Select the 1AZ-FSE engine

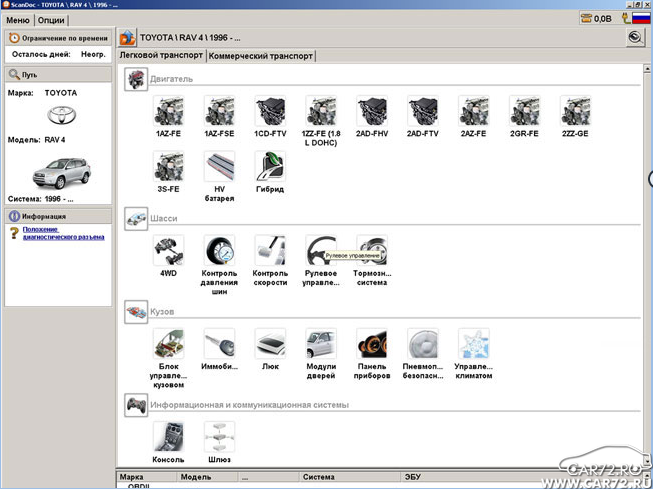pos(219,111)
